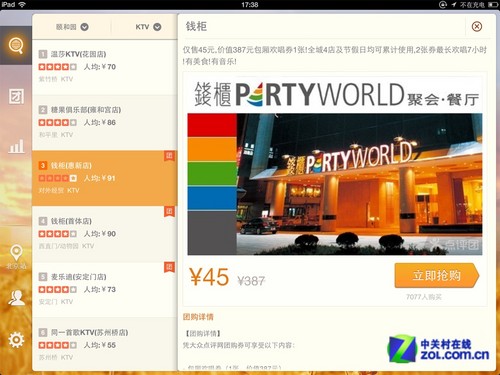Tap rank number 4 badge
This screenshot has width=500, height=375.
point(43,221)
